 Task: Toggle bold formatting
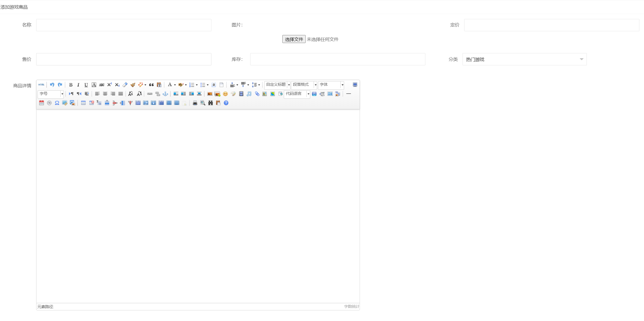pos(71,85)
